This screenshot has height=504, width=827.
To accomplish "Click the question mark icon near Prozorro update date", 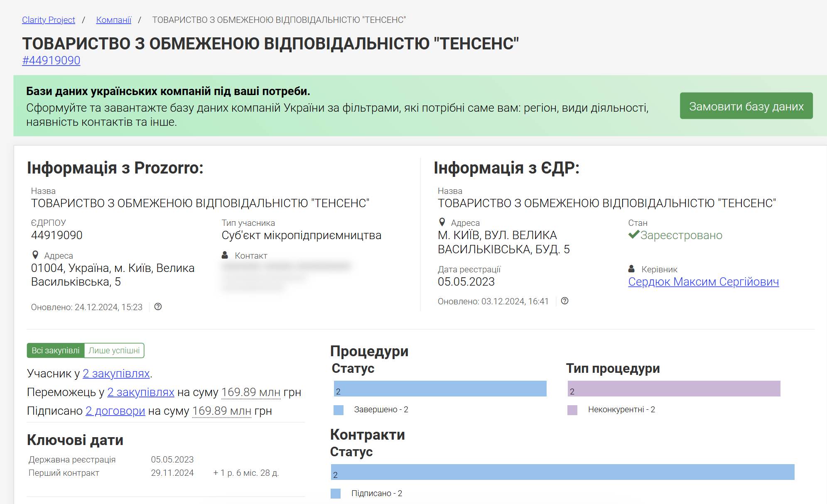I will click(157, 307).
